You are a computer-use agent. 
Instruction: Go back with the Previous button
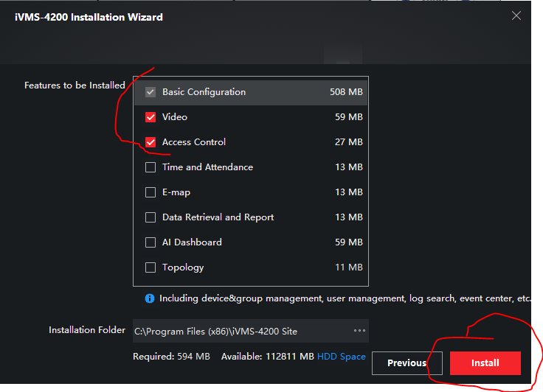[407, 363]
